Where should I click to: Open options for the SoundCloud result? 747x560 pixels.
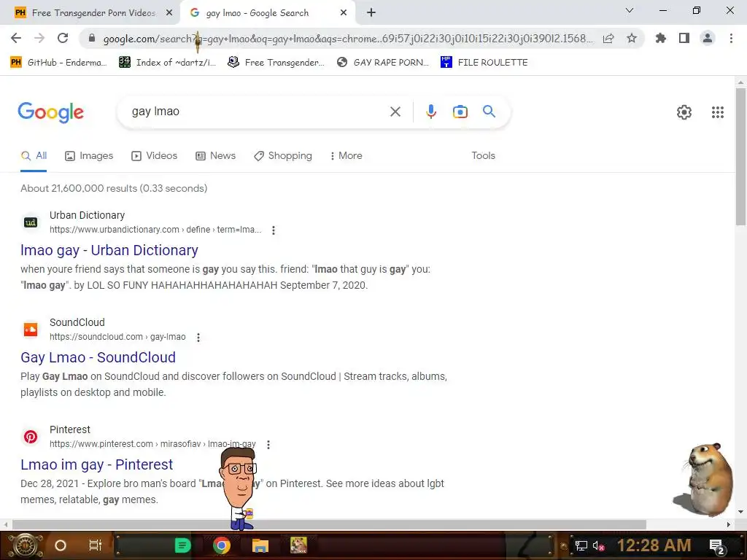click(x=198, y=337)
